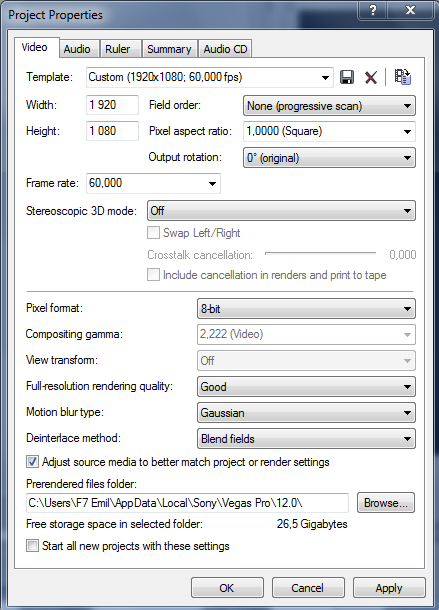Open the Output rotation dropdown

(329, 158)
